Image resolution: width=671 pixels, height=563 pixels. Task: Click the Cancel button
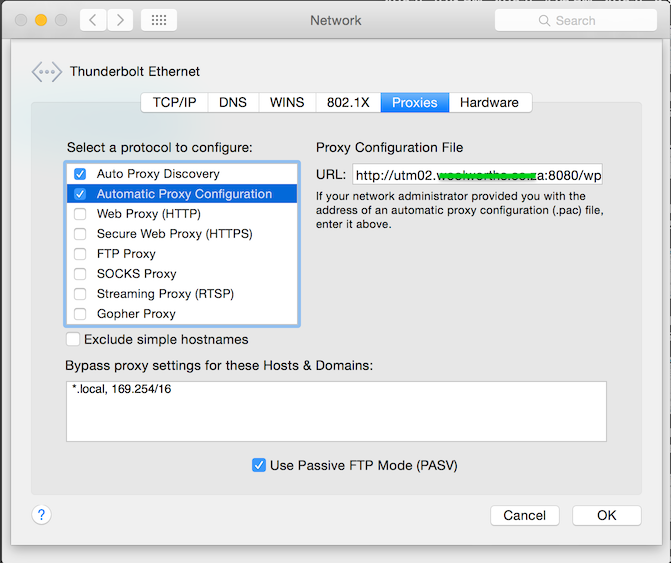525,515
